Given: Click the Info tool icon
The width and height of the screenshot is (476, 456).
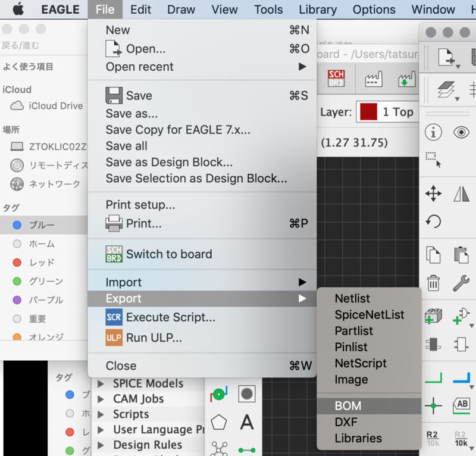Looking at the screenshot, I should tap(433, 133).
